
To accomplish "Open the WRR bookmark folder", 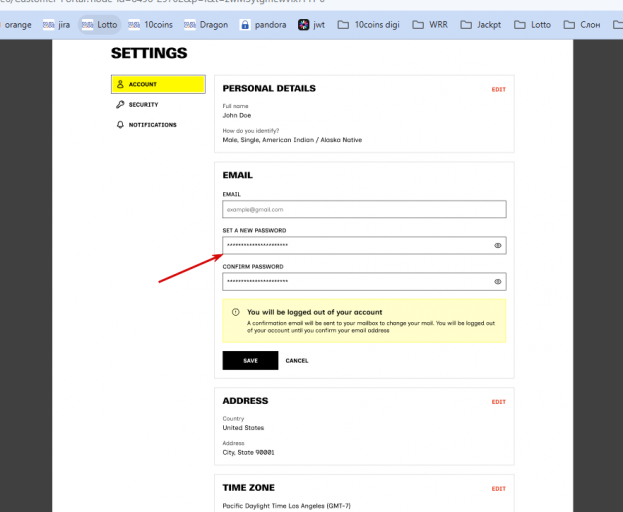I will (x=430, y=25).
